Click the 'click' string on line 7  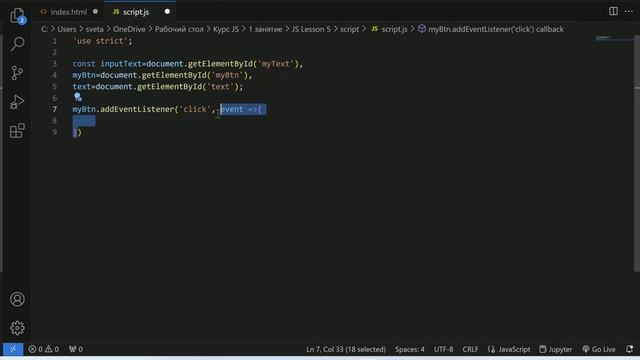click(195, 109)
